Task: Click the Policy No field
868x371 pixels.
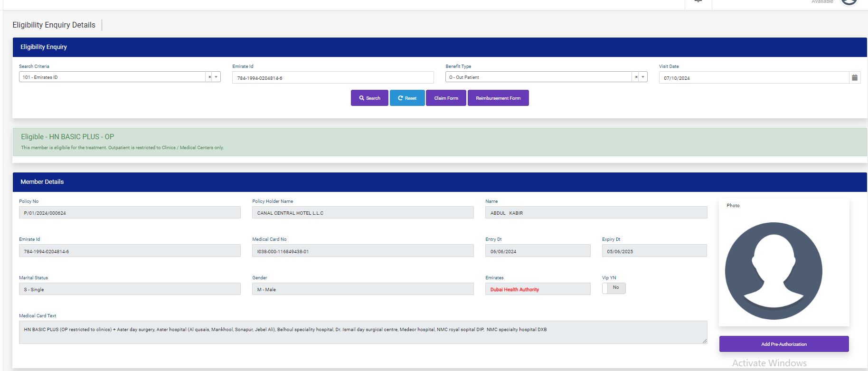Action: pyautogui.click(x=130, y=213)
